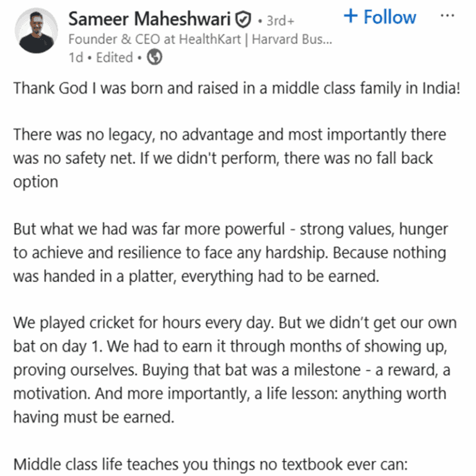Click the truncated Harvard Bus... headline text
Image resolution: width=476 pixels, height=476 pixels.
(x=292, y=39)
